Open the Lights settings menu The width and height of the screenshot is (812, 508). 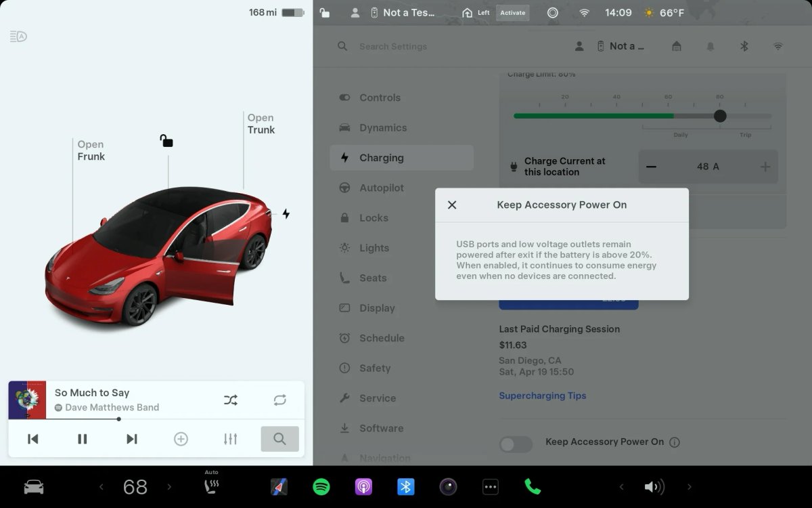(x=402, y=248)
